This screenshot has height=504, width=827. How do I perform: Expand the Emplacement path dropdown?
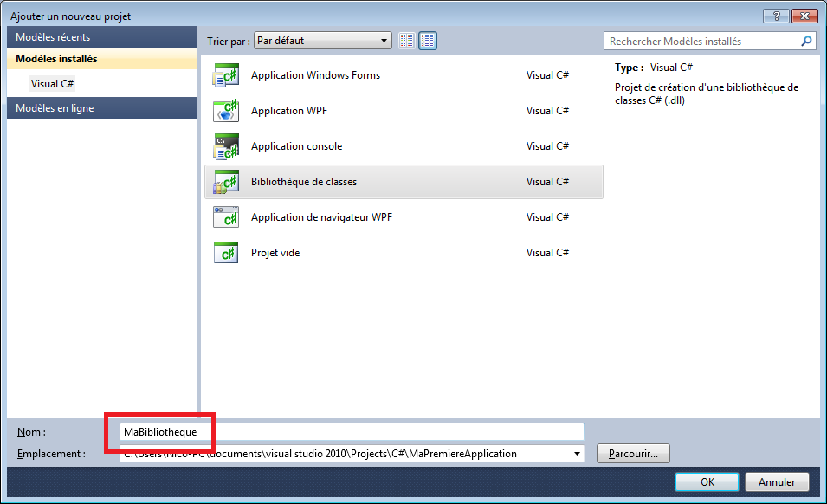pos(577,454)
